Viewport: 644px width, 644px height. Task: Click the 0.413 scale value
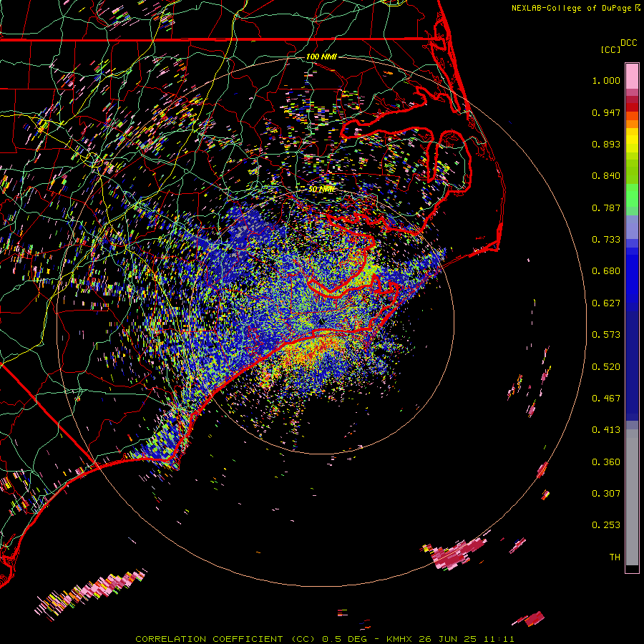[606, 430]
